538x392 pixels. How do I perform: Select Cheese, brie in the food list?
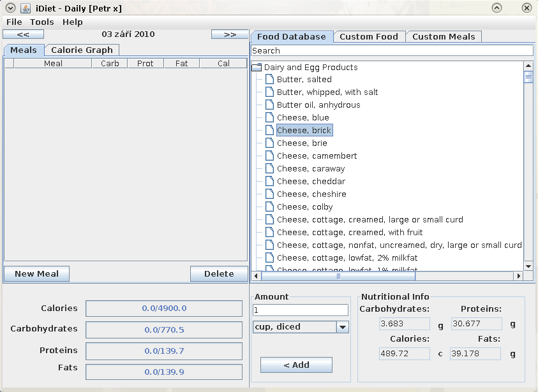[302, 143]
